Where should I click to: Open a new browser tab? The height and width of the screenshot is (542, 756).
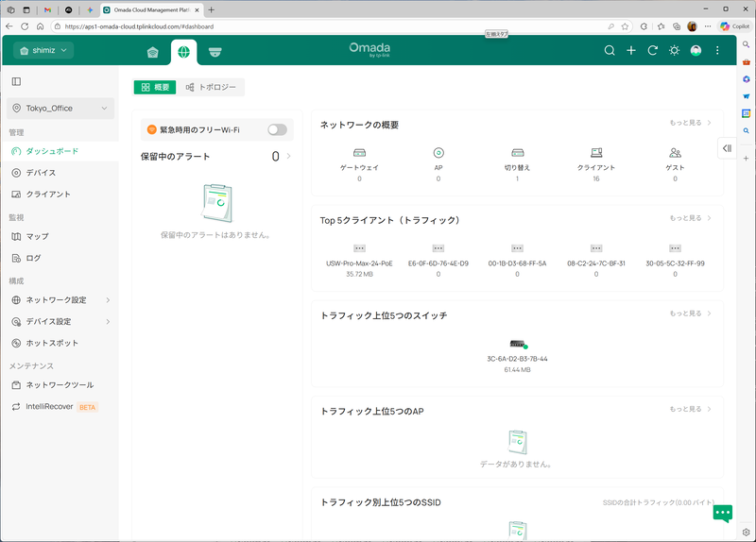pyautogui.click(x=211, y=9)
